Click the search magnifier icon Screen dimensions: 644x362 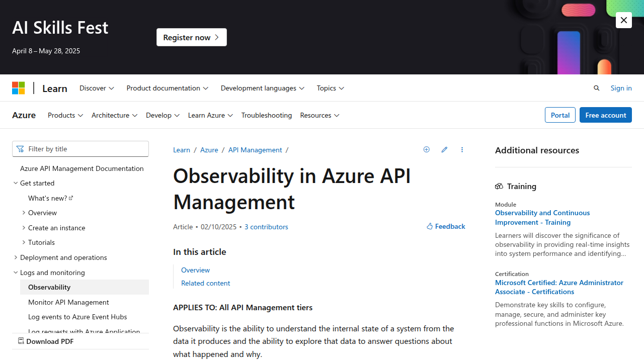597,88
